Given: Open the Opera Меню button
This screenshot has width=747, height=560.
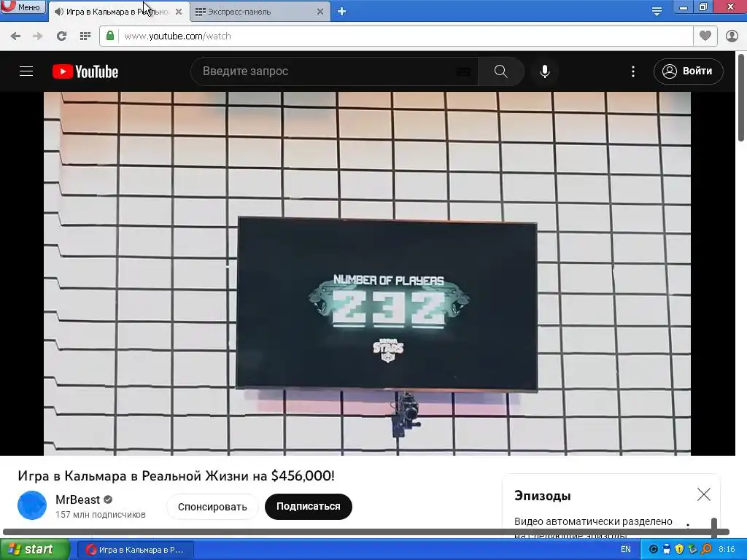Looking at the screenshot, I should [x=23, y=7].
